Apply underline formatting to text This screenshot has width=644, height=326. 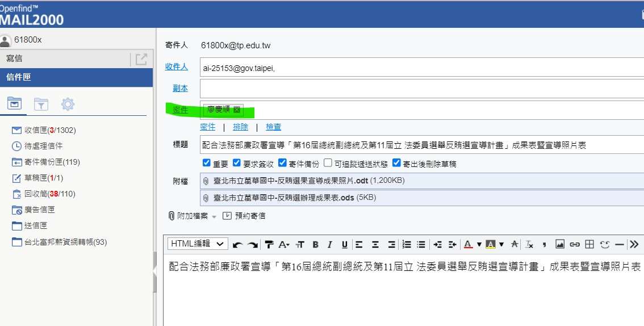pyautogui.click(x=345, y=244)
